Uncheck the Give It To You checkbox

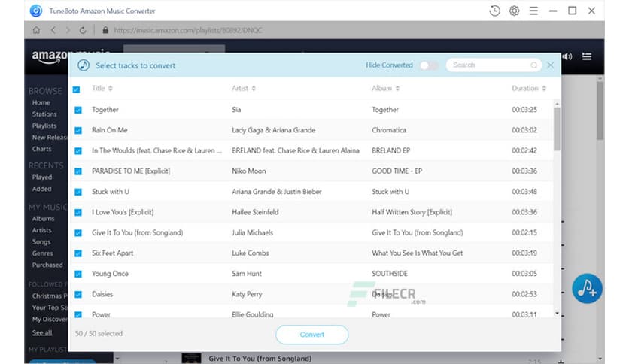point(78,233)
